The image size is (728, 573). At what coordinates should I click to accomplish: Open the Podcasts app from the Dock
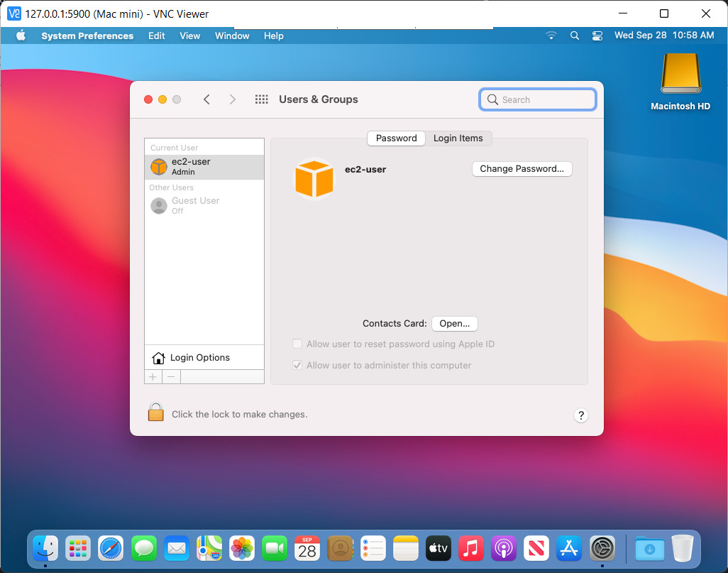click(x=503, y=548)
